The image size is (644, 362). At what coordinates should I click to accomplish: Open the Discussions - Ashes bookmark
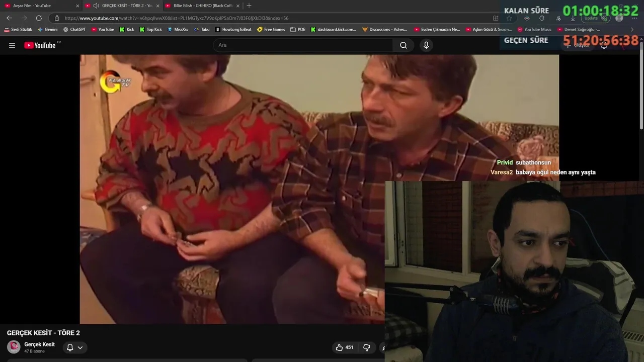pos(385,29)
